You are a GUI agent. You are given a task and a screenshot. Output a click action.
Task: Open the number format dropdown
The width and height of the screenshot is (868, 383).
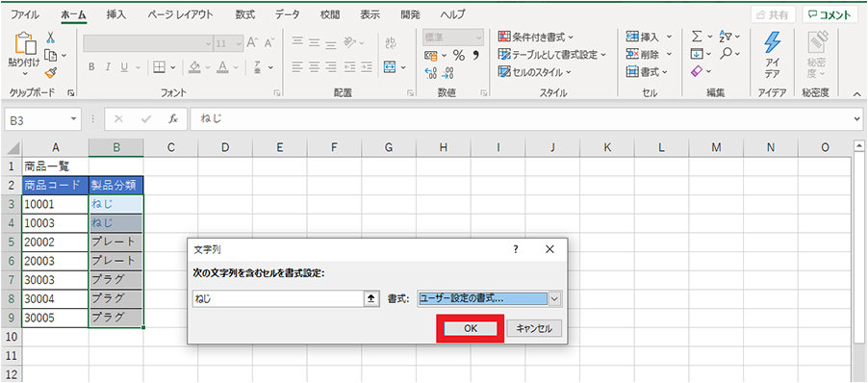[x=479, y=38]
